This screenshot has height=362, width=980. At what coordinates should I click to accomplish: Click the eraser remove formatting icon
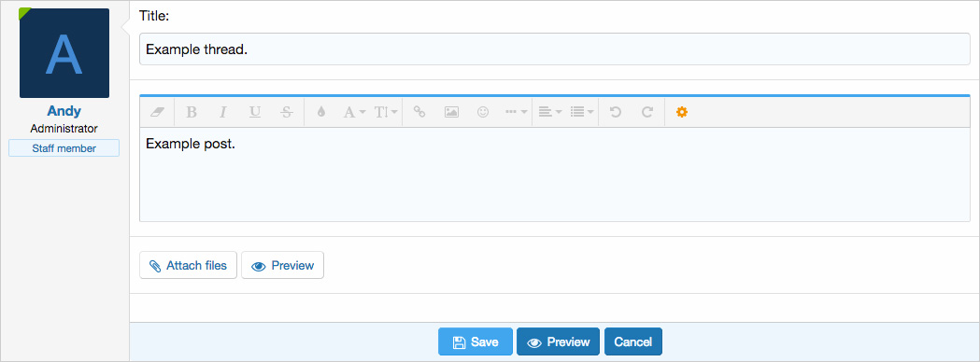(157, 112)
